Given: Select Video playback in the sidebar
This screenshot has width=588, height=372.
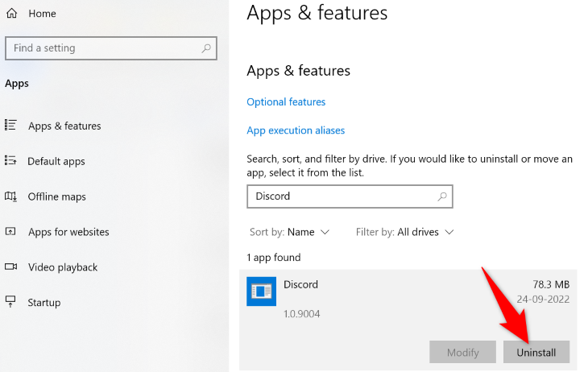Looking at the screenshot, I should 63,267.
